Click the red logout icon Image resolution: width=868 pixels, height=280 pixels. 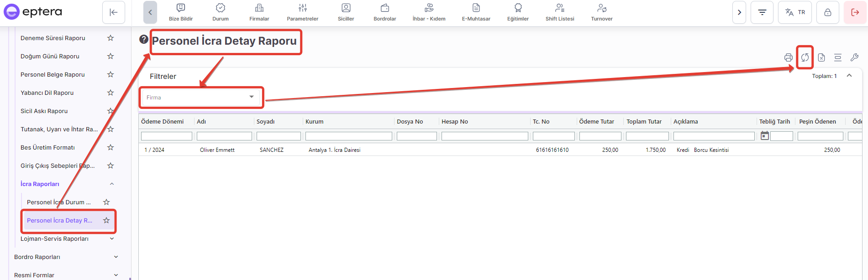click(855, 12)
